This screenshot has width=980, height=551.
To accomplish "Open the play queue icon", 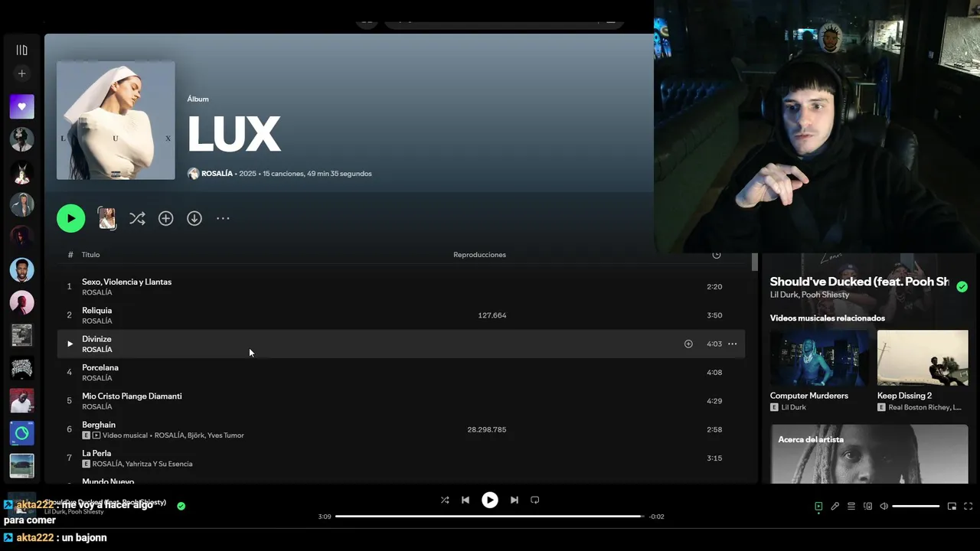I will click(851, 506).
